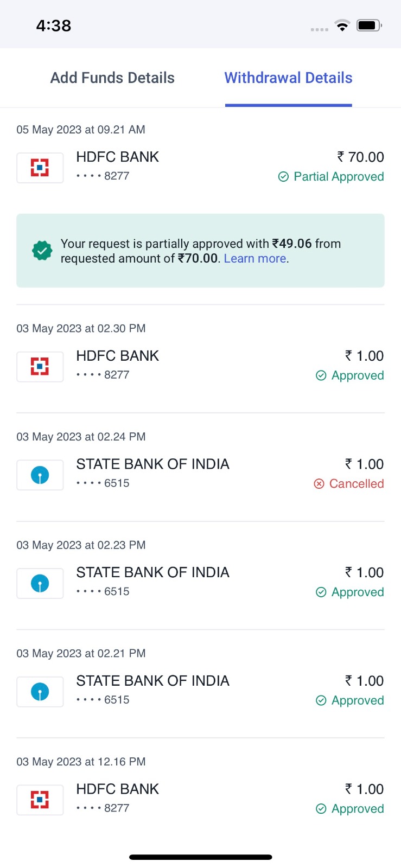
Task: Tap SBI logo on 02.21 PM entry
Action: [x=40, y=692]
